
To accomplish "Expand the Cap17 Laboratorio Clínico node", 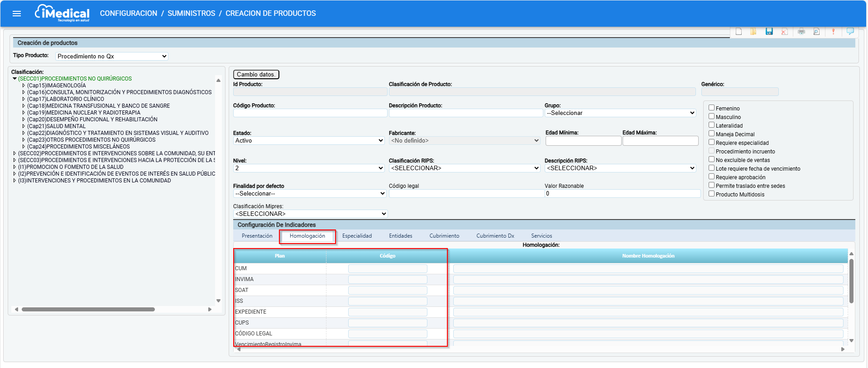I will tap(24, 99).
